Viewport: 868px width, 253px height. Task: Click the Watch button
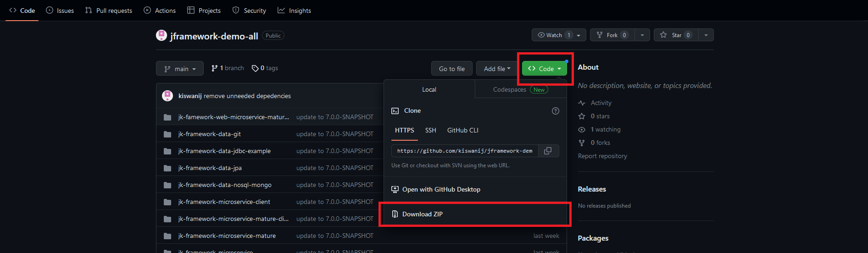tap(559, 35)
